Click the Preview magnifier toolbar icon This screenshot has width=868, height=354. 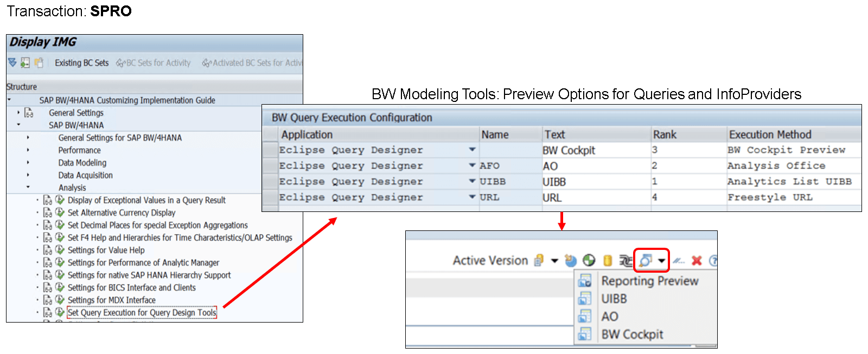(645, 261)
